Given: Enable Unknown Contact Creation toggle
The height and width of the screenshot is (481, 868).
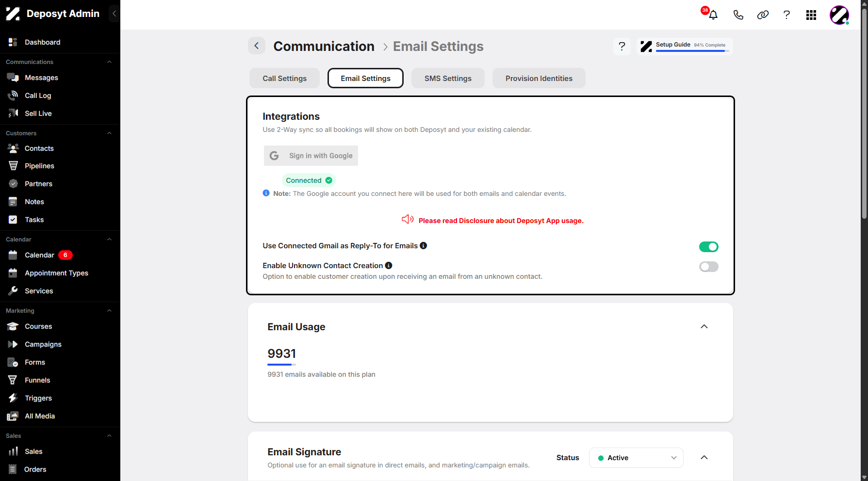Looking at the screenshot, I should (x=708, y=267).
